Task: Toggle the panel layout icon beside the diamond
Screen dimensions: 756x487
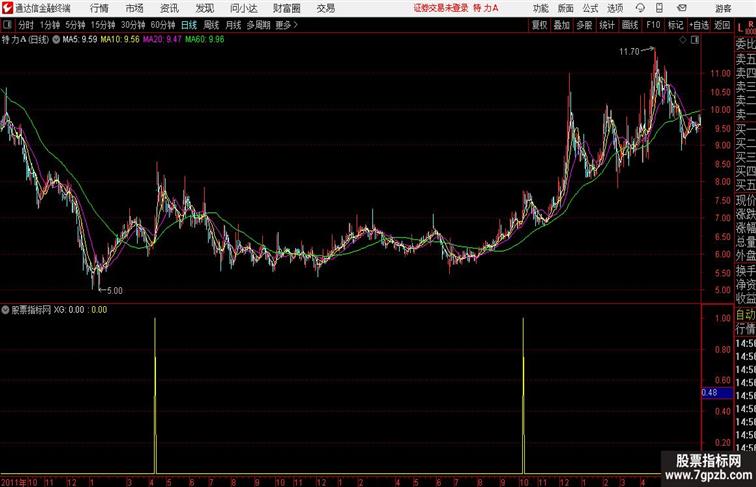Action: 695,40
